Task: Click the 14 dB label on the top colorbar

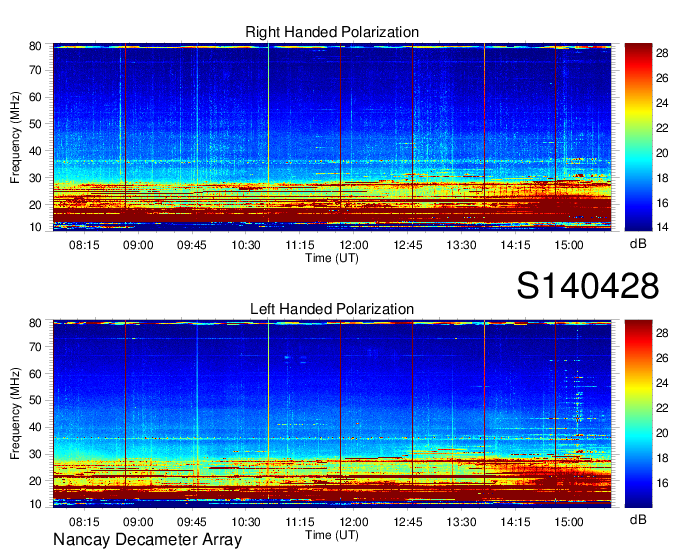Action: pos(662,226)
